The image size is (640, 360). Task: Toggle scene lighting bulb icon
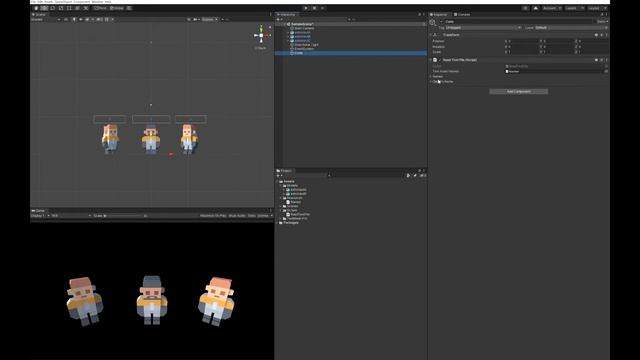point(74,19)
